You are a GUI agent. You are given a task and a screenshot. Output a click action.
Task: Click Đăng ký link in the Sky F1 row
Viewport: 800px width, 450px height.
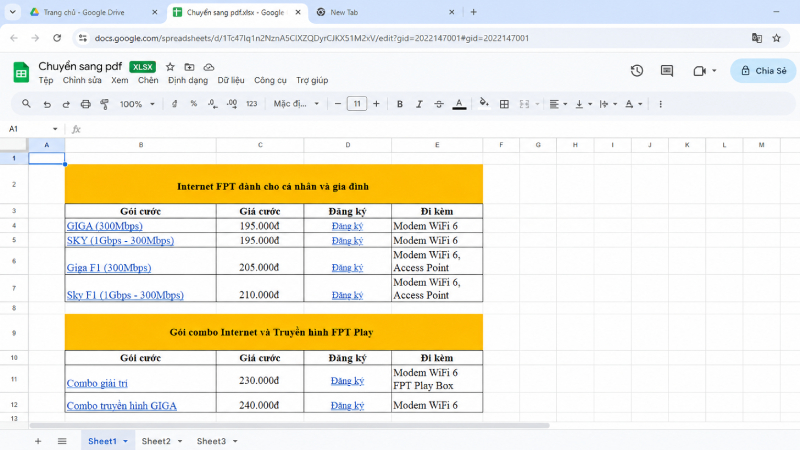(347, 295)
